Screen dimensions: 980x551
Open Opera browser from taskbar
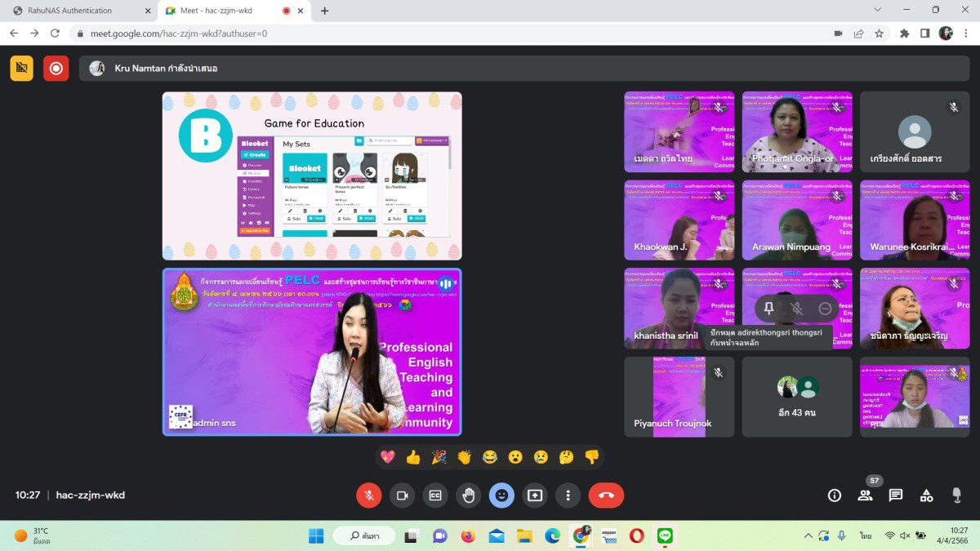tap(637, 536)
